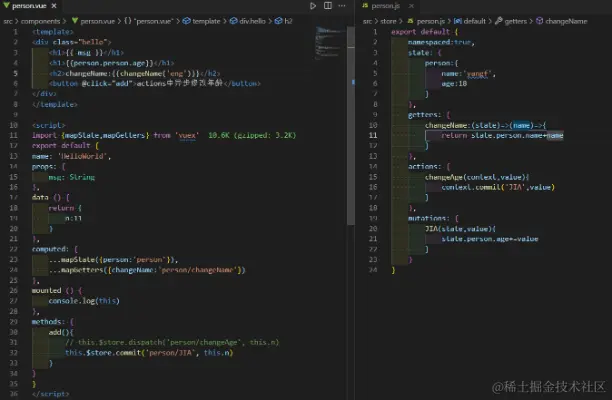
Task: Click the commented dispatch line
Action: coord(172,342)
